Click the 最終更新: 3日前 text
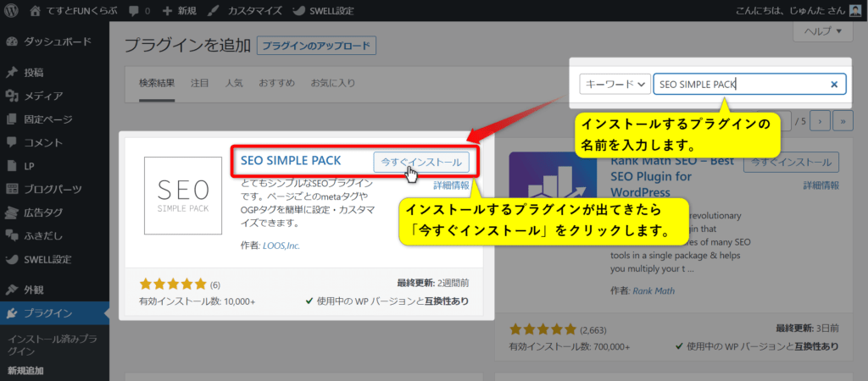 [x=807, y=328]
